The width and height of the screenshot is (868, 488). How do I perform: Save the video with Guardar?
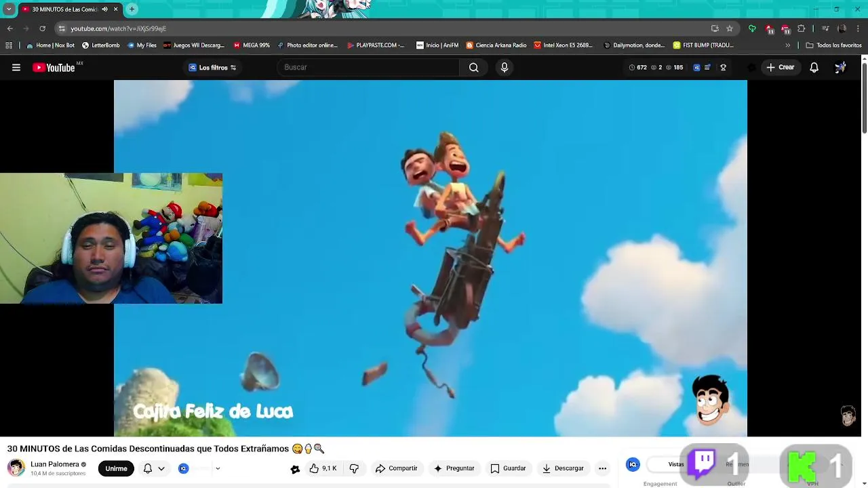(x=508, y=468)
